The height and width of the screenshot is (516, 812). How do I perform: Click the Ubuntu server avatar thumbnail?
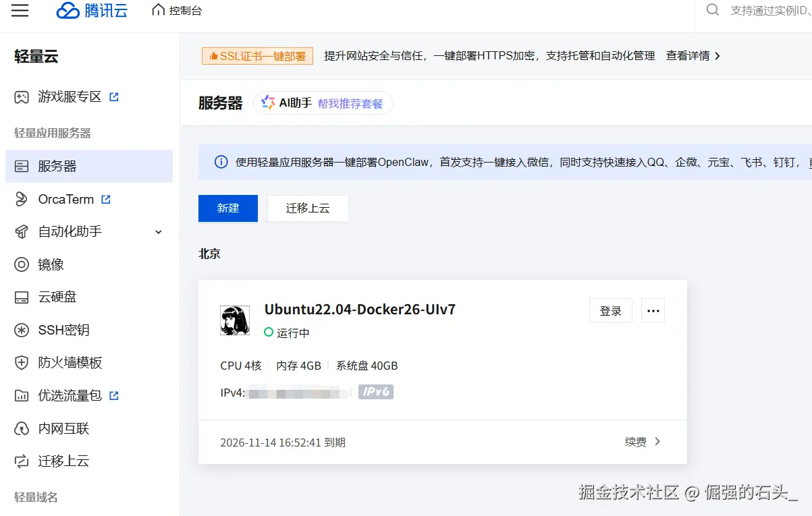235,320
